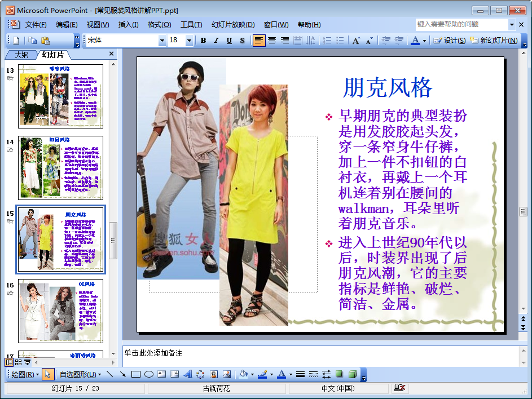Apply fill color bucket
Viewport: 532px width, 399px height.
(243, 374)
